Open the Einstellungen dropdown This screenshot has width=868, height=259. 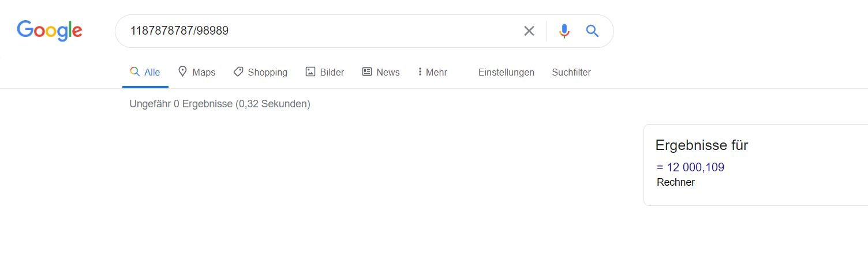pos(506,72)
